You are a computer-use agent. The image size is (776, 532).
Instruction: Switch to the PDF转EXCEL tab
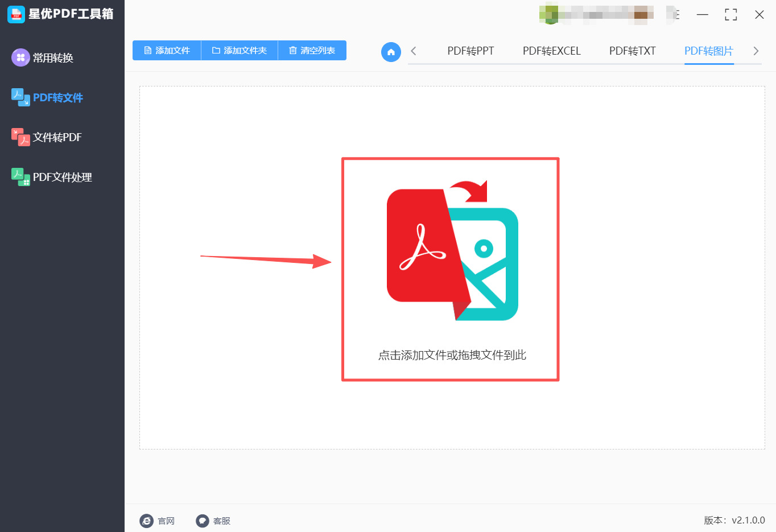point(552,51)
